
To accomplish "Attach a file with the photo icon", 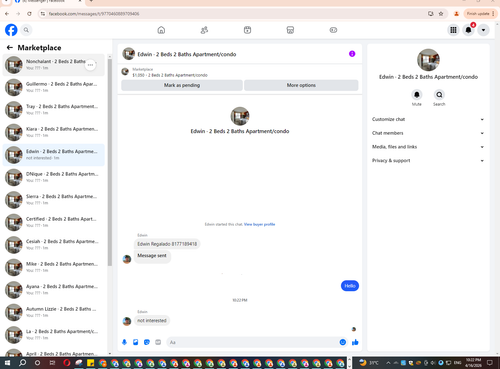I will (x=136, y=342).
